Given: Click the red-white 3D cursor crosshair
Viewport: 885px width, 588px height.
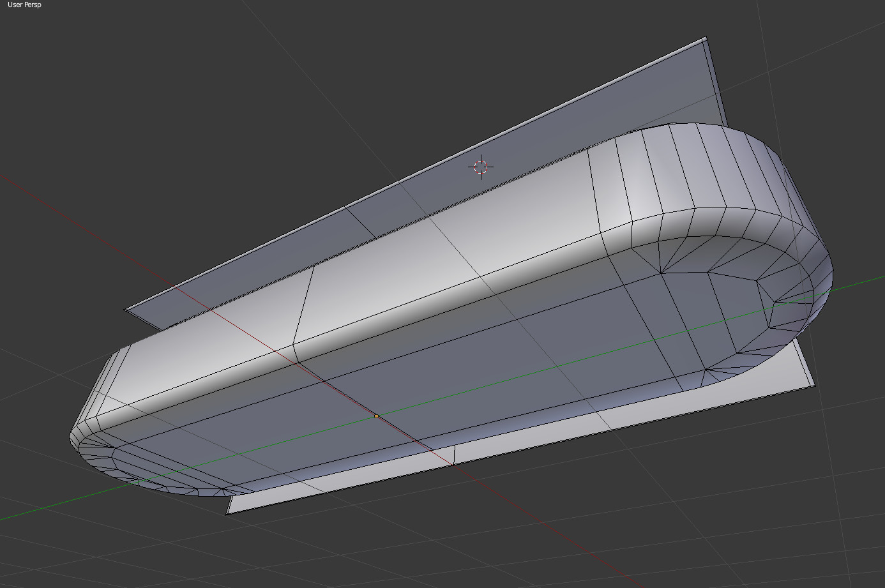Looking at the screenshot, I should (x=481, y=167).
